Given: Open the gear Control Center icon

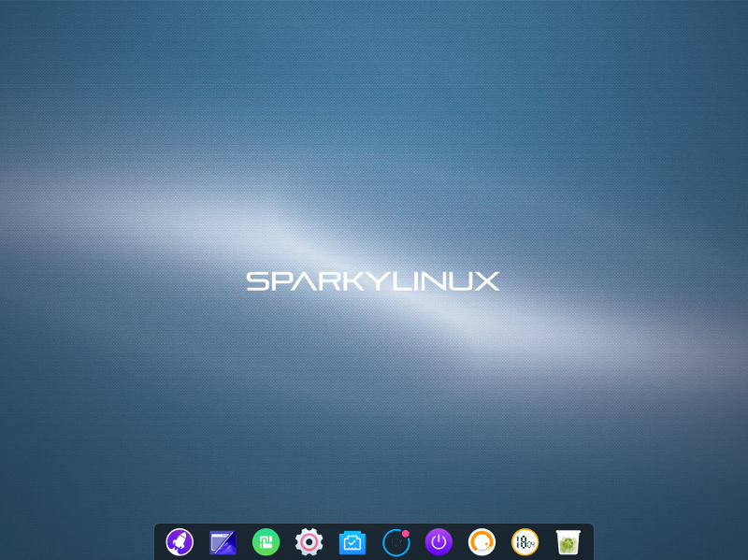Looking at the screenshot, I should point(309,542).
